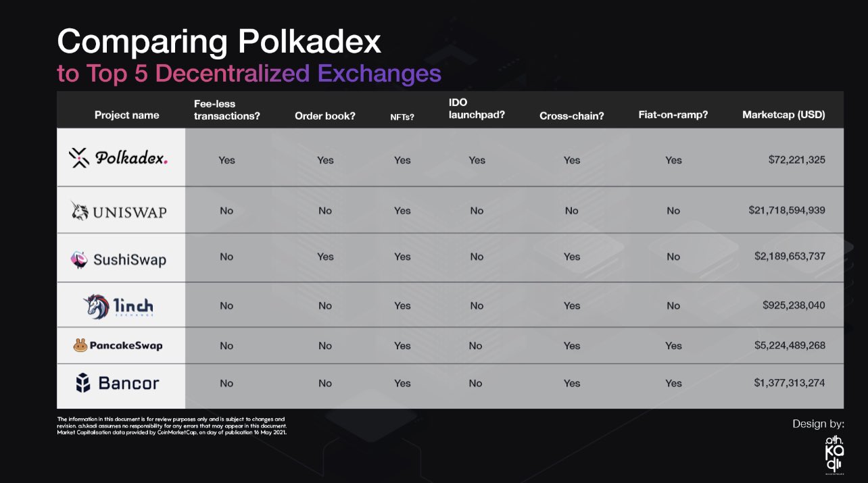This screenshot has width=868, height=483.
Task: Click the disclaimer text below the table
Action: 172,426
